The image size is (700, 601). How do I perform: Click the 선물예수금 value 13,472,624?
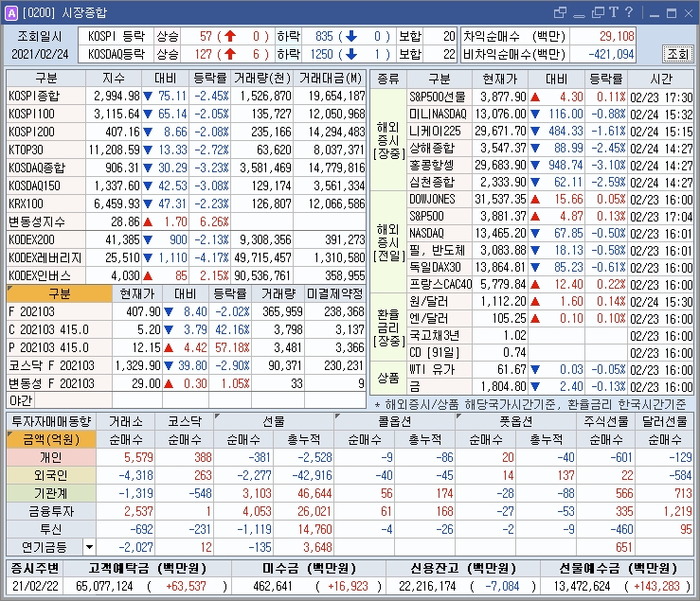(583, 586)
